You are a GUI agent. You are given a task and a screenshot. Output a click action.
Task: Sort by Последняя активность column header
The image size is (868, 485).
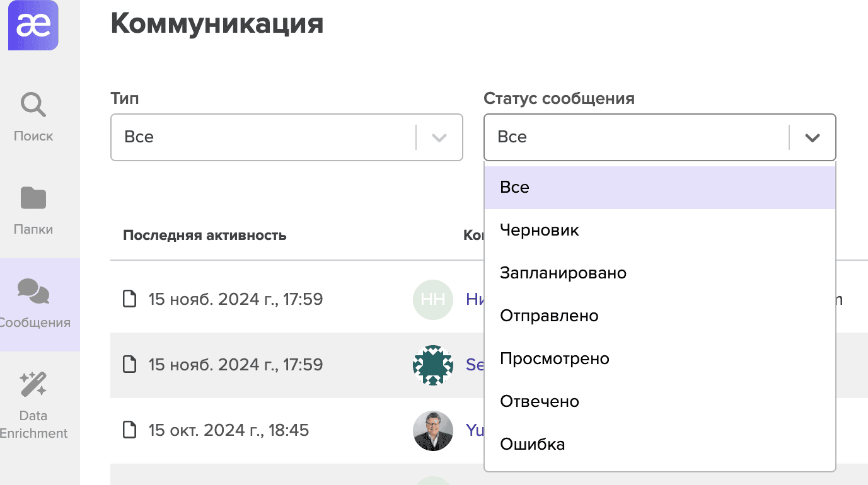click(204, 236)
